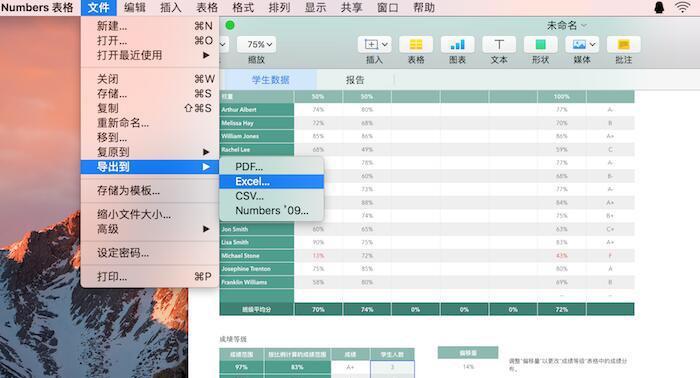The height and width of the screenshot is (378, 700).
Task: Select 关闭 from File menu
Action: [150, 79]
